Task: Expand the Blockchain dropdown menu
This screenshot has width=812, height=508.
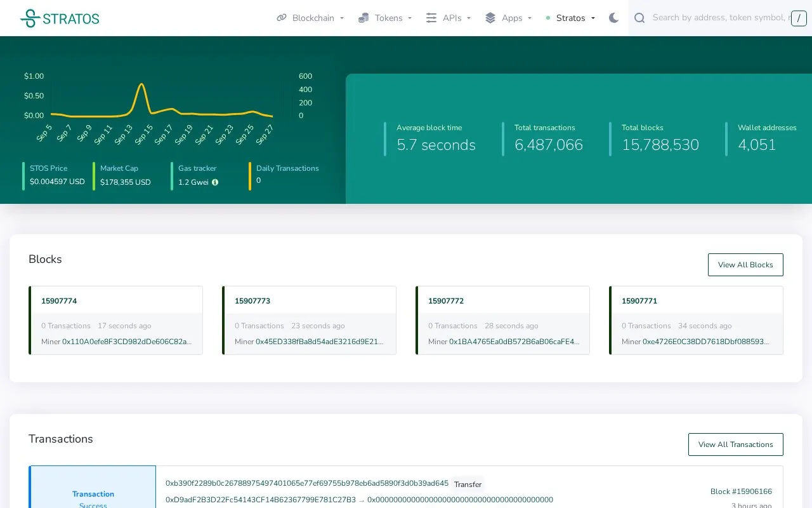Action: pyautogui.click(x=310, y=18)
